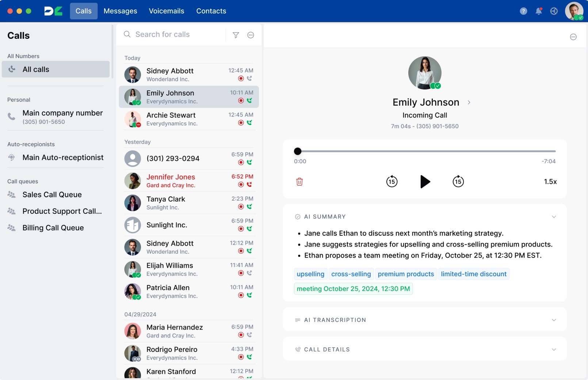Change the 1.5x playback speed
Screen dimensions: 588x380
click(550, 182)
